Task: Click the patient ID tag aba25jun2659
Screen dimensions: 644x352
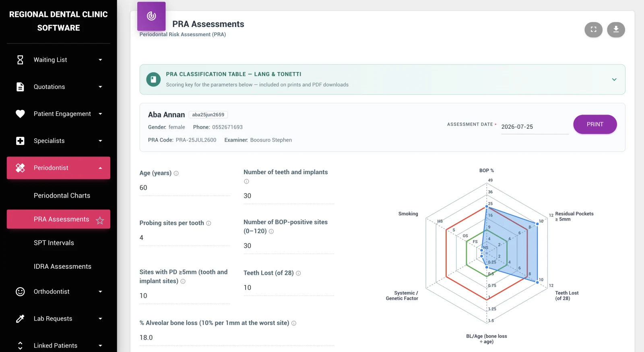Action: tap(208, 115)
